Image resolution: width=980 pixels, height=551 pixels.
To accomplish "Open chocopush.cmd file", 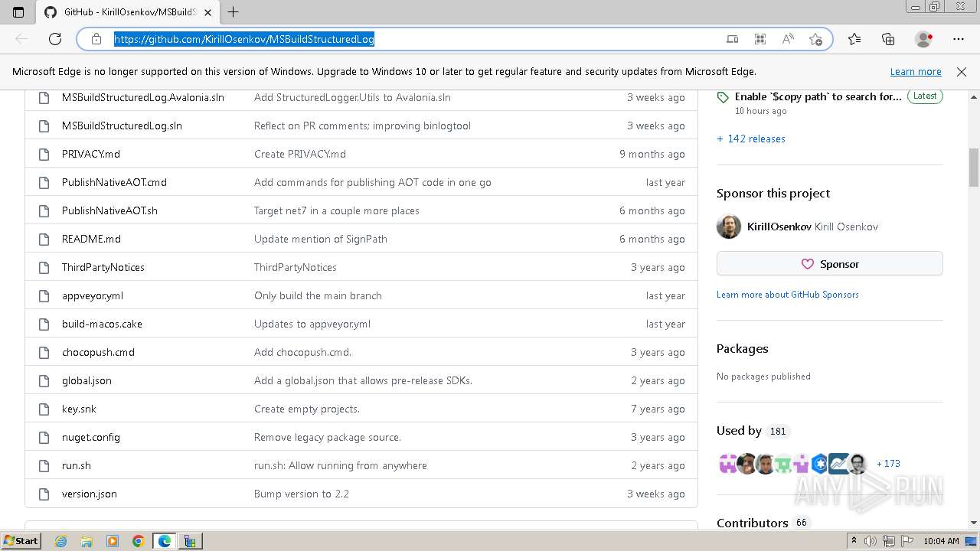I will tap(98, 352).
